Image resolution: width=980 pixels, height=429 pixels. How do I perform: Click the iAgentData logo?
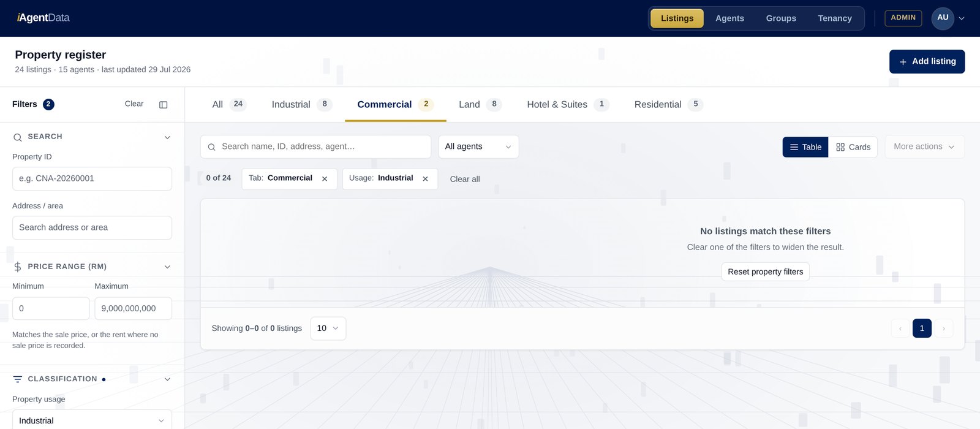43,18
